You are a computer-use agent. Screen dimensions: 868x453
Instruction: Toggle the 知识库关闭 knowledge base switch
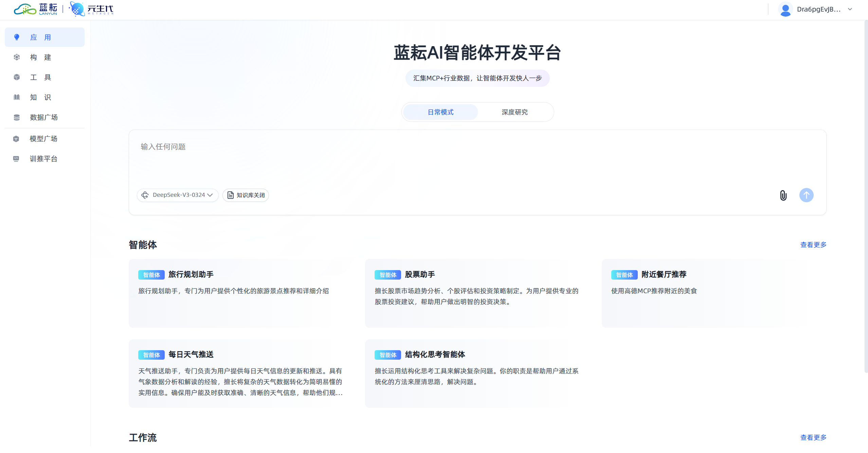(x=246, y=195)
